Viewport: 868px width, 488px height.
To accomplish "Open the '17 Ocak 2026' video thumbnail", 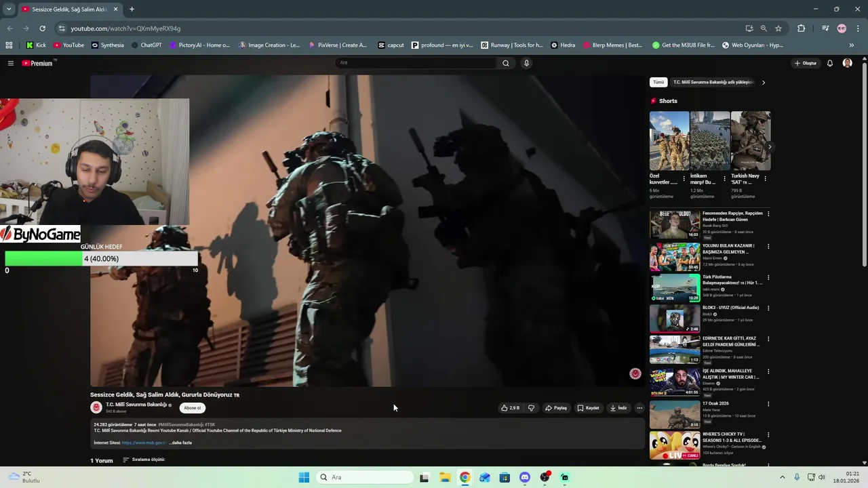I will tap(675, 414).
